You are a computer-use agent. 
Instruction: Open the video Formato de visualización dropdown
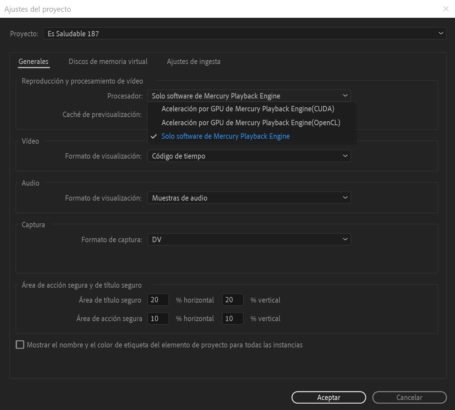[249, 156]
